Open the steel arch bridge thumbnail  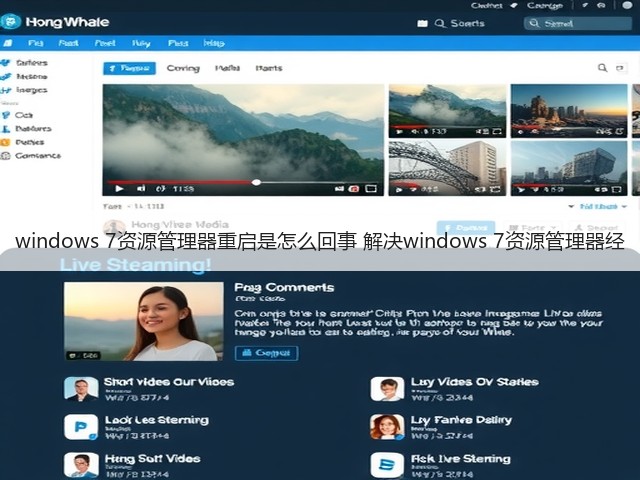(447, 168)
